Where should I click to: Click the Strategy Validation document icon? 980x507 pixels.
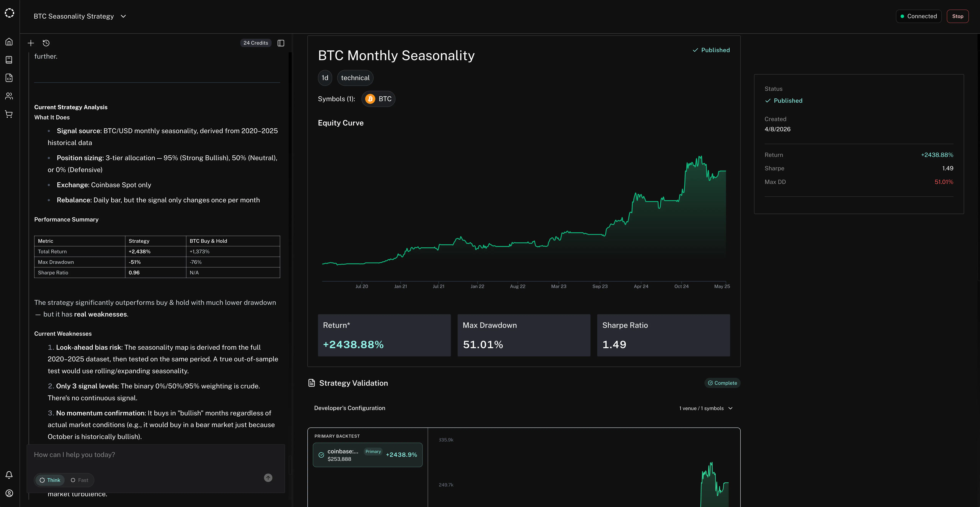(x=312, y=383)
